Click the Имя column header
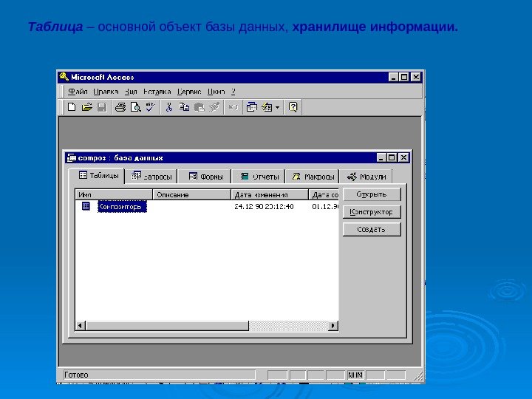The width and height of the screenshot is (532, 399). click(x=114, y=195)
